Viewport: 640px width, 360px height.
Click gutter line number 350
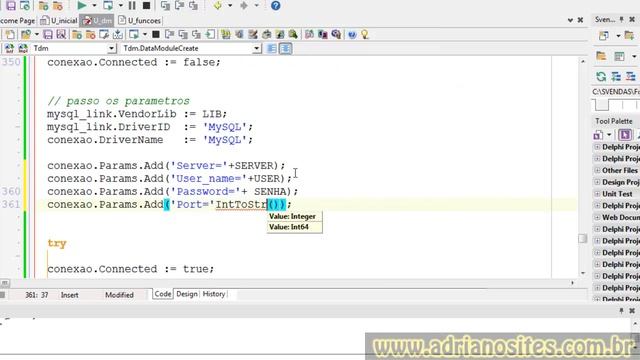[x=11, y=62]
